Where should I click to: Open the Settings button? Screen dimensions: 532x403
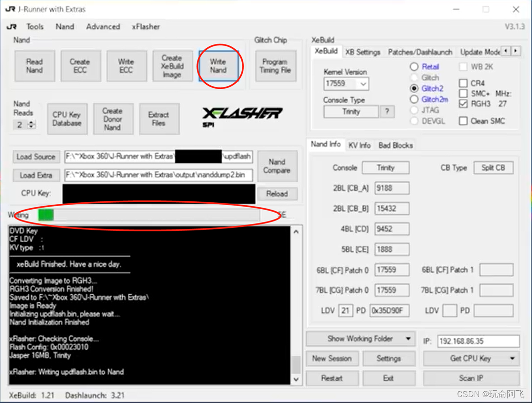(389, 358)
